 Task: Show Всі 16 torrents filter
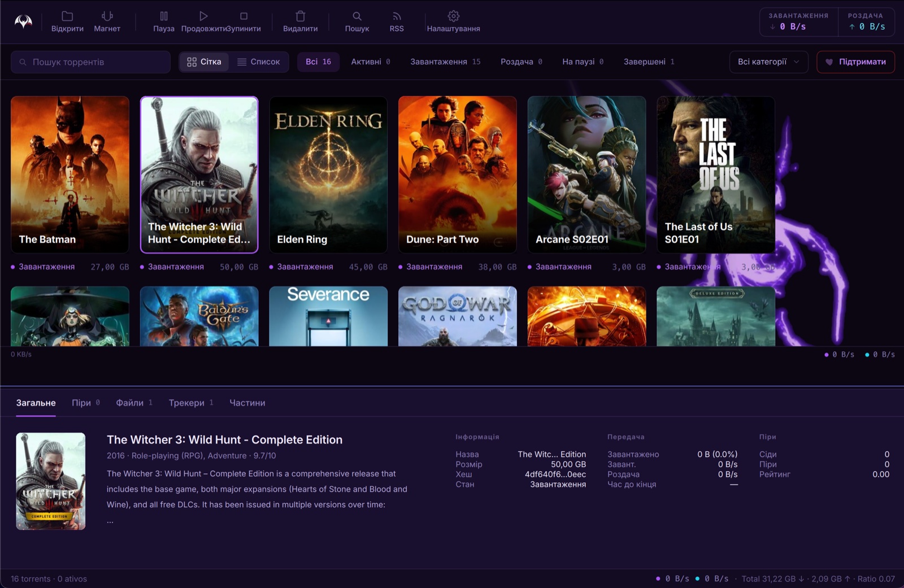tap(318, 62)
